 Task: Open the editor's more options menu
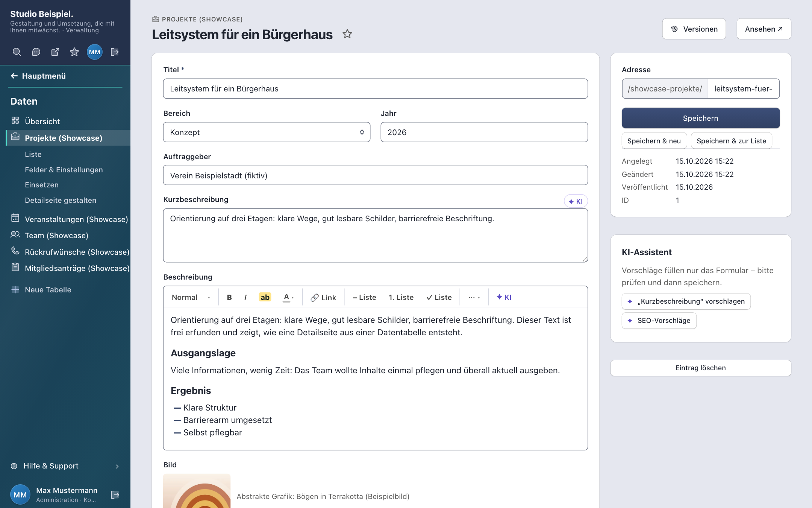coord(474,297)
